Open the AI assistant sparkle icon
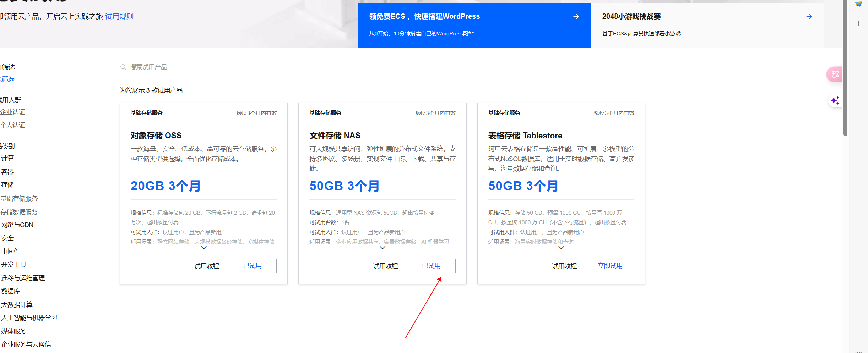 point(835,100)
